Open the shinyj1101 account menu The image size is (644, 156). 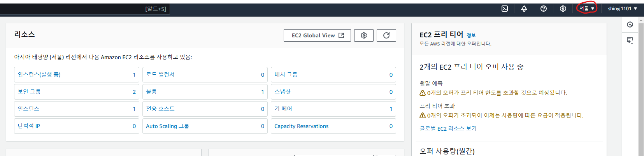[623, 9]
